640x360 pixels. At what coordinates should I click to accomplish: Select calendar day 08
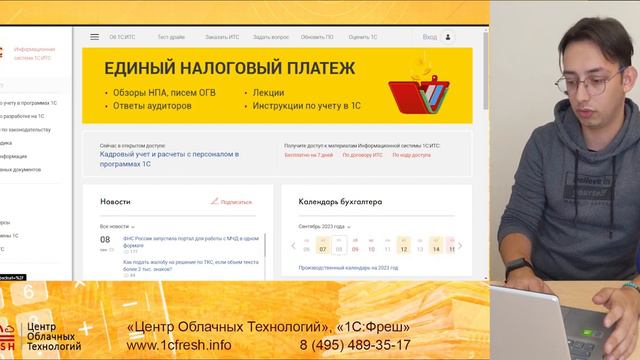coord(339,245)
